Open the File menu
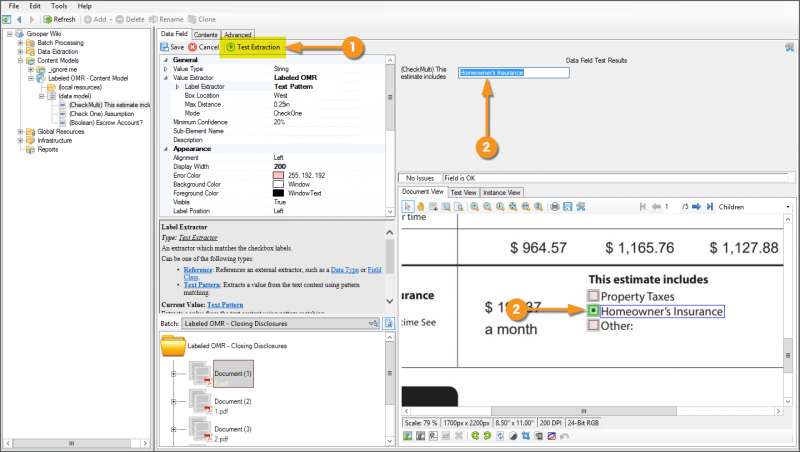 coord(14,6)
